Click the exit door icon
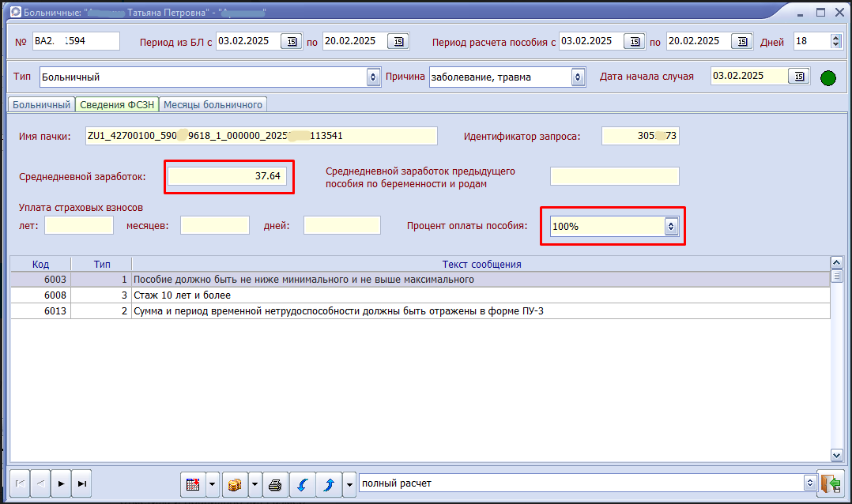This screenshot has height=504, width=852. pyautogui.click(x=829, y=483)
